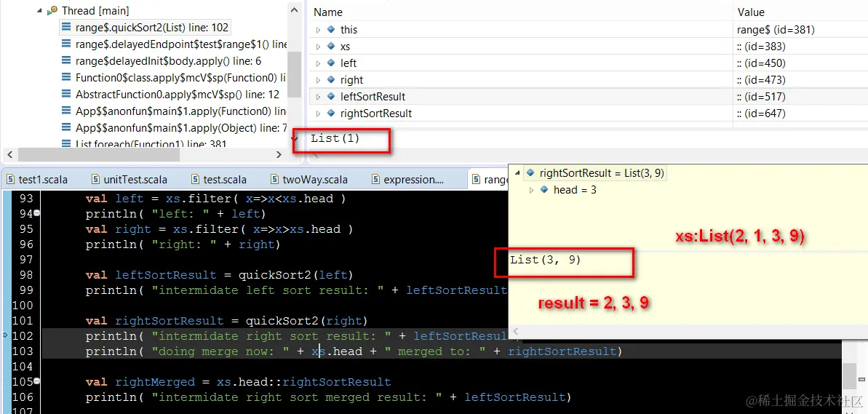Select stack frame AbstractFunction0.apply$mcV$sp() line: 12
This screenshot has height=414, width=868.
[x=177, y=94]
